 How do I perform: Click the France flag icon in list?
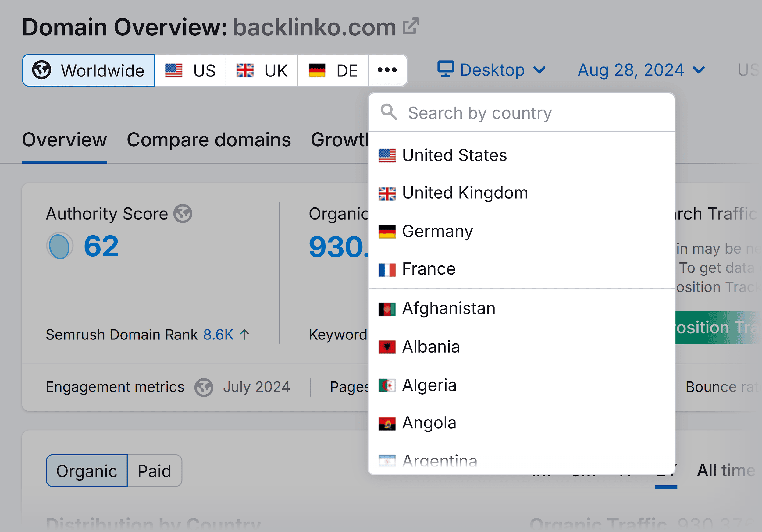pos(387,270)
